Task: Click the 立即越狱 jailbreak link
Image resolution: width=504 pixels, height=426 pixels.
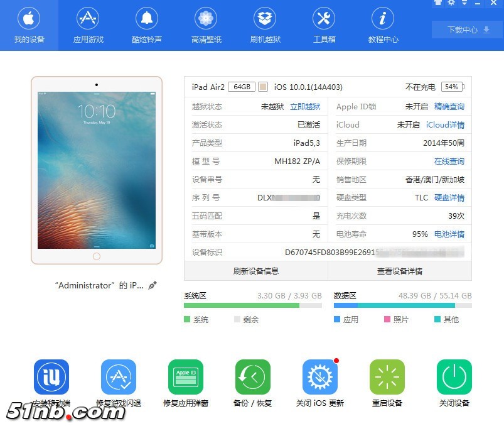Action: click(x=305, y=107)
